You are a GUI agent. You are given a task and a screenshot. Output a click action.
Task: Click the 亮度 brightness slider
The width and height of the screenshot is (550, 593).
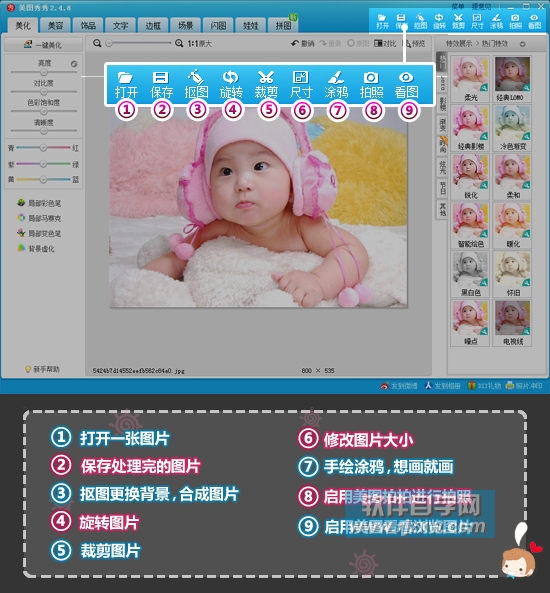coord(44,72)
